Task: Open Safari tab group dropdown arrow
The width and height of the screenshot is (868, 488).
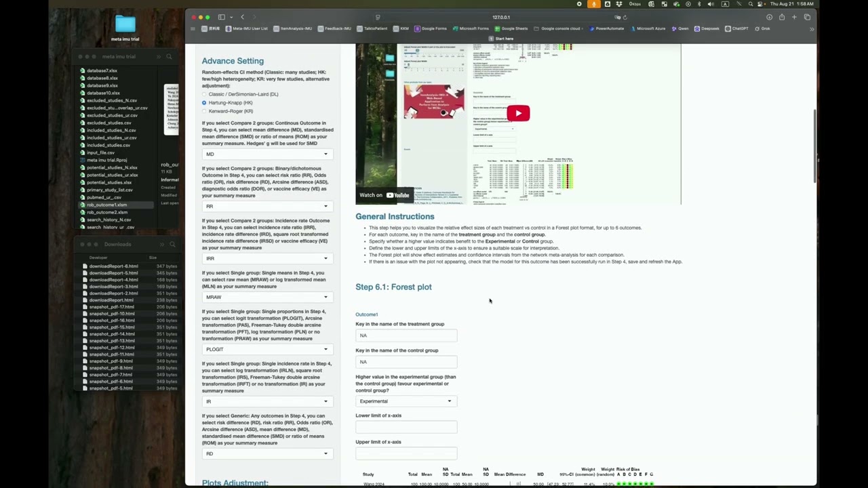Action: (x=231, y=17)
